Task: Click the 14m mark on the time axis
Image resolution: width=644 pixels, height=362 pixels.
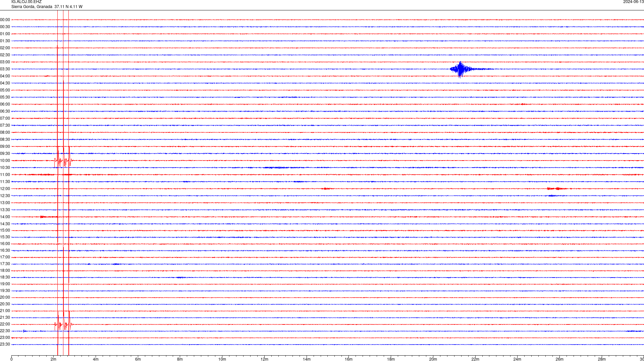Action: coord(307,359)
